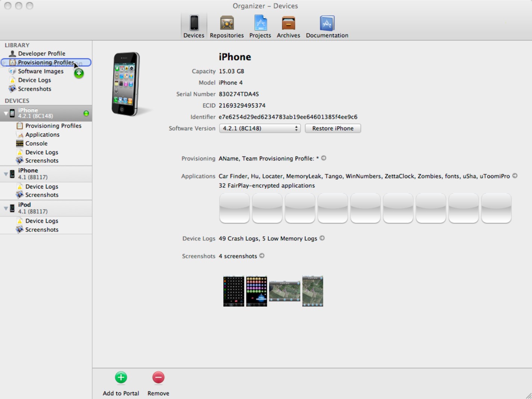Screen dimensions: 532x399
Task: Click the landscape map screenshot thumbnail
Action: [284, 291]
